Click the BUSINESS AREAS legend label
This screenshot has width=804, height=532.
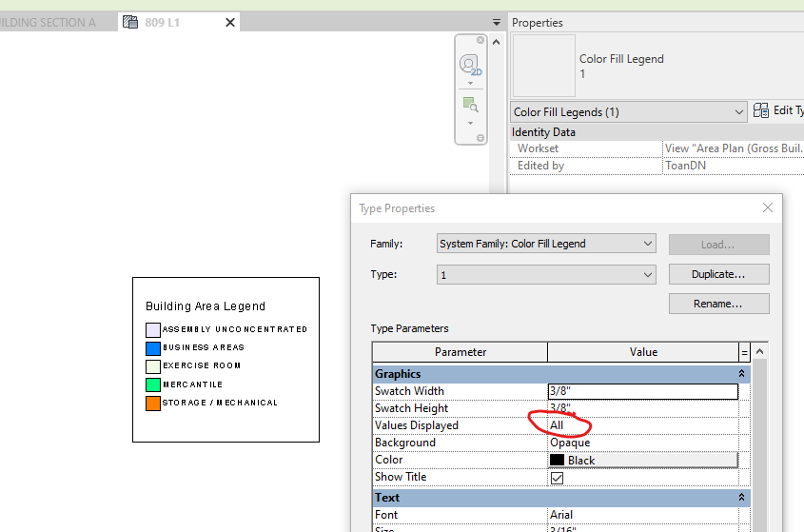pyautogui.click(x=204, y=347)
